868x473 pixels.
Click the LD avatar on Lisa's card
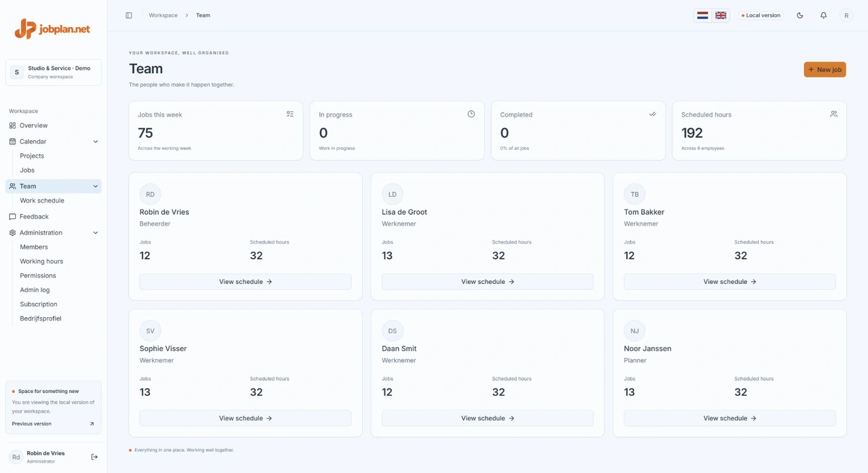coord(393,194)
